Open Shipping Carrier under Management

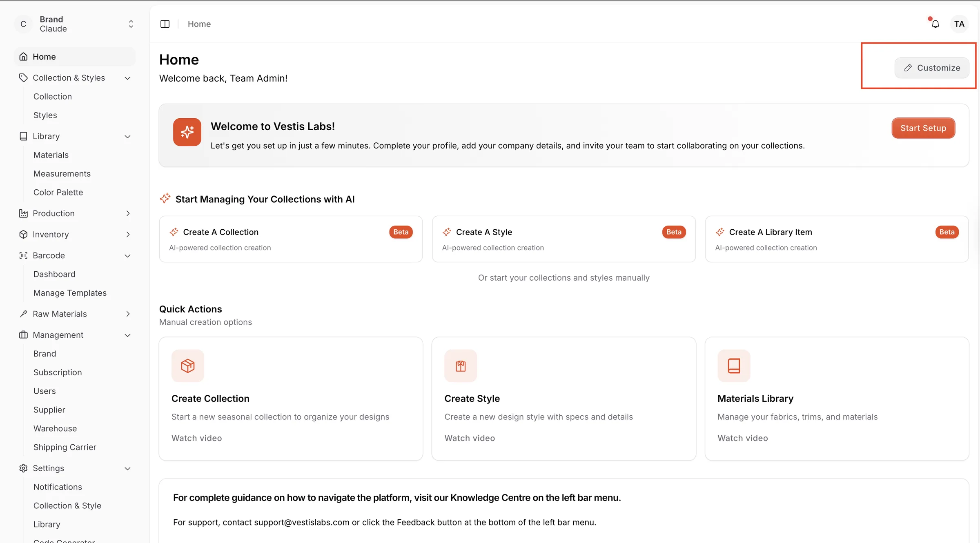(65, 448)
